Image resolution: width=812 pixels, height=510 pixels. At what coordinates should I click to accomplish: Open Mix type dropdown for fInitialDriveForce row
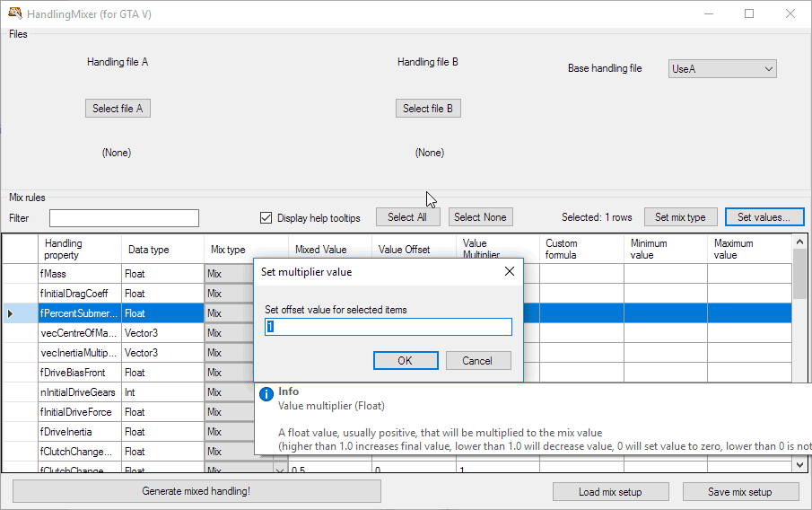(230, 412)
